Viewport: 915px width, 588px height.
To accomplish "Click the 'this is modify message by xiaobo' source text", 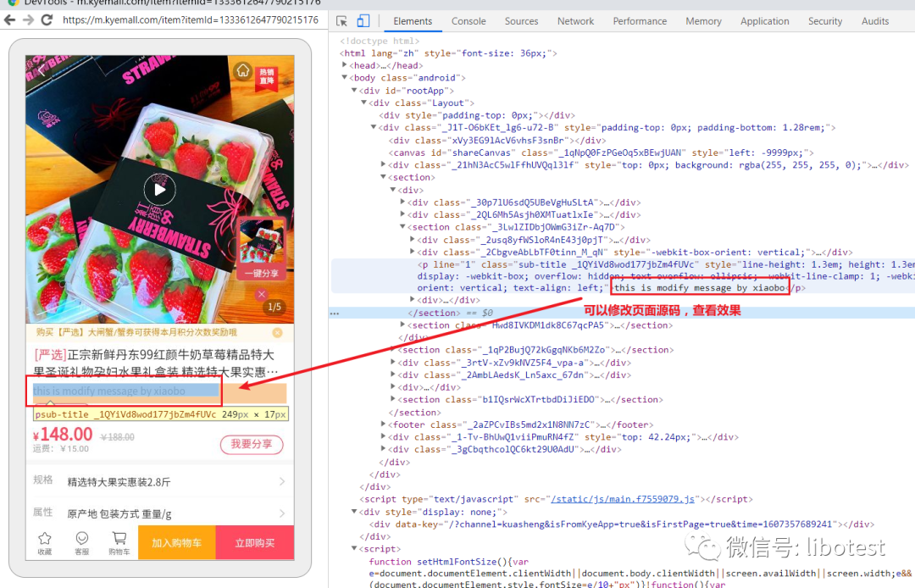I will [x=700, y=287].
